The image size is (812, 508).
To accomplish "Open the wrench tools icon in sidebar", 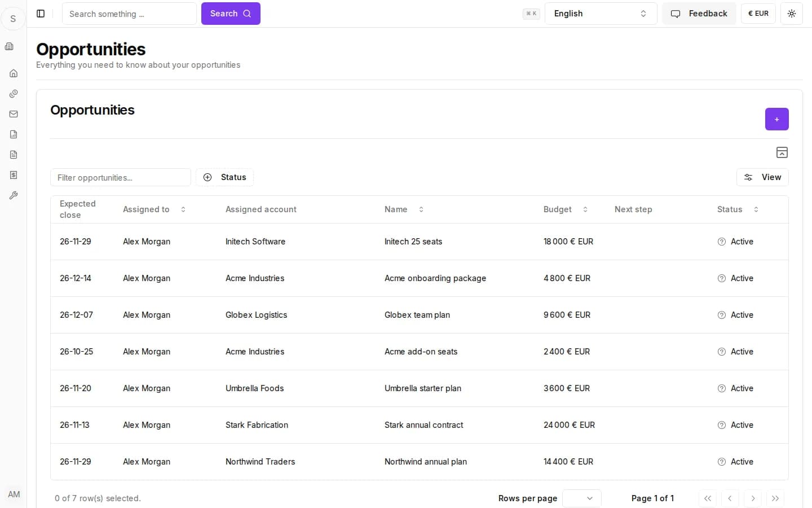I will [14, 195].
